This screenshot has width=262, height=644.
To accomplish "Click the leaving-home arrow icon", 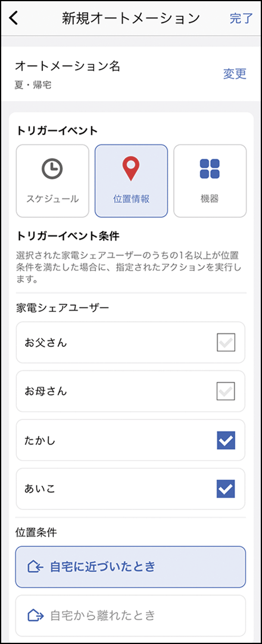I will 35,615.
